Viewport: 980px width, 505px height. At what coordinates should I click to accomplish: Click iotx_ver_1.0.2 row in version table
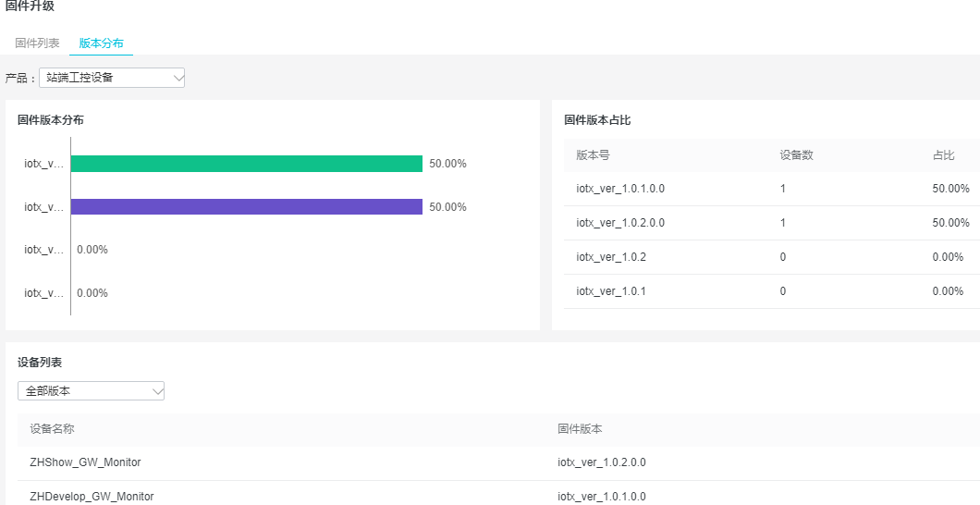tap(611, 257)
